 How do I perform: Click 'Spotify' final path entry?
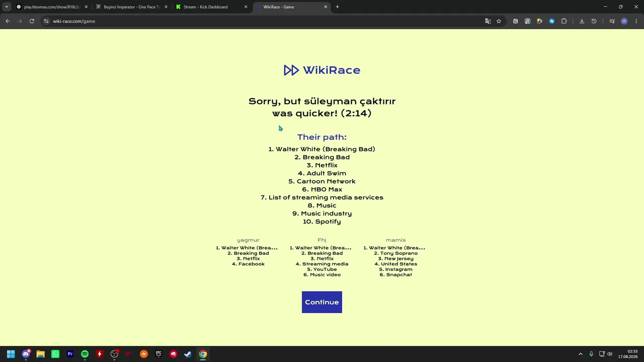pos(322,222)
